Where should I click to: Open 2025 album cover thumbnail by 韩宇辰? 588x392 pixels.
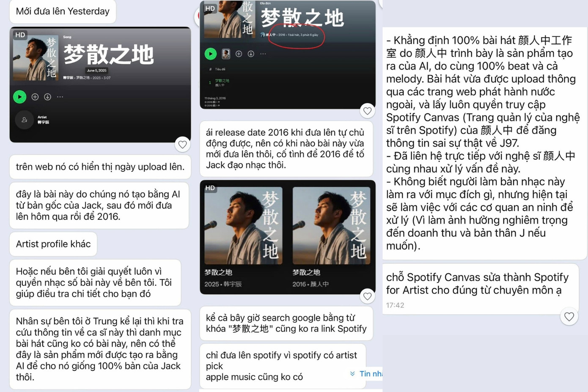(x=243, y=225)
